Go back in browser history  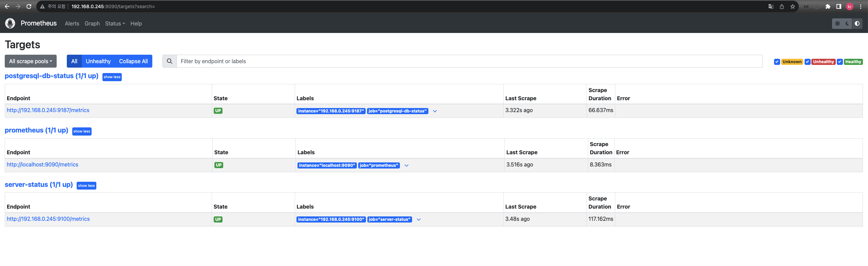(7, 6)
